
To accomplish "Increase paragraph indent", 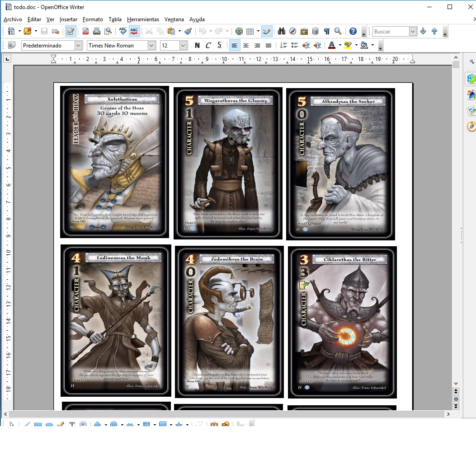I will pos(317,46).
